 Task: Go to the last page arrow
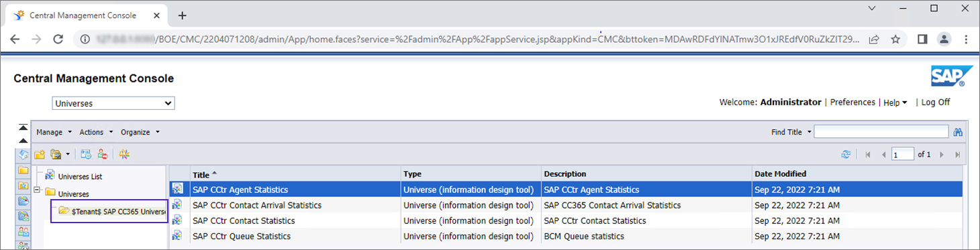click(x=957, y=154)
